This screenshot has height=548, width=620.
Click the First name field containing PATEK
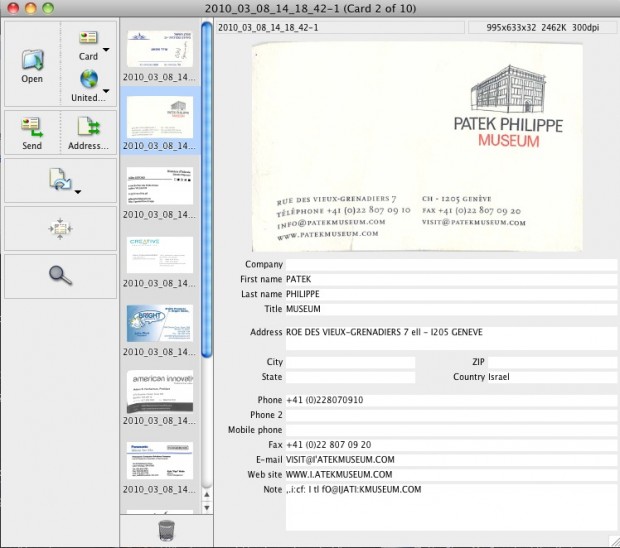tap(451, 279)
